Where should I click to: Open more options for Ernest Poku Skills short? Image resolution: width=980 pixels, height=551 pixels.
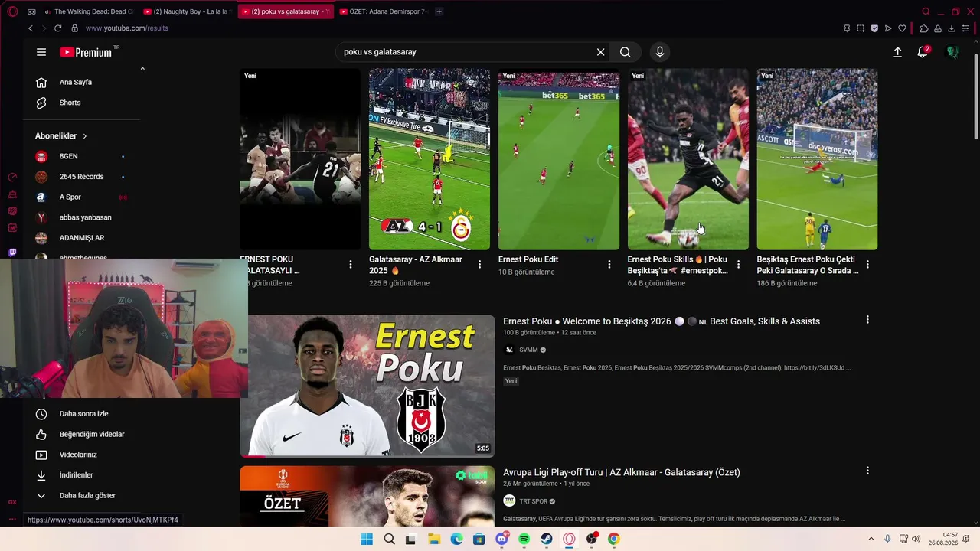[739, 265]
